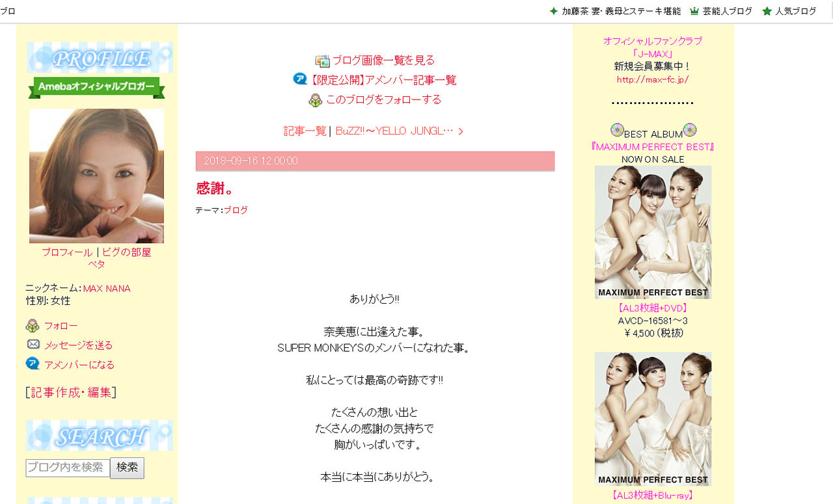833x504 pixels.
Task: Click the star icon beside 人気ブログ
Action: [767, 11]
